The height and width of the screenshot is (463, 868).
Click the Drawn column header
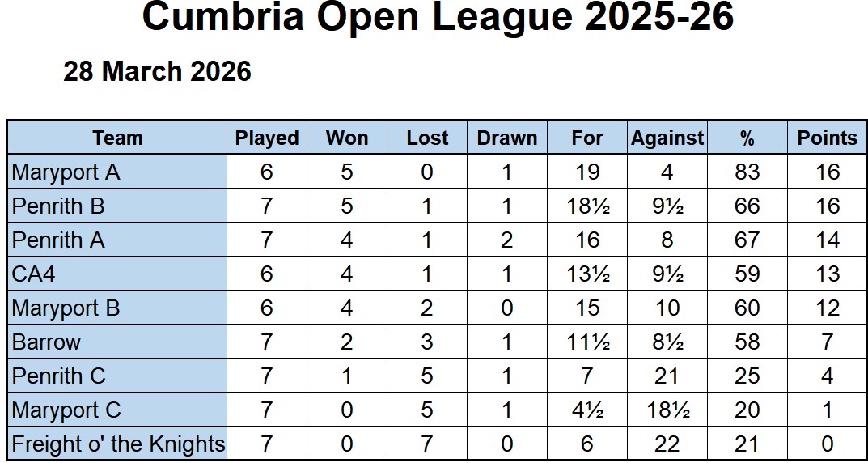tap(507, 138)
